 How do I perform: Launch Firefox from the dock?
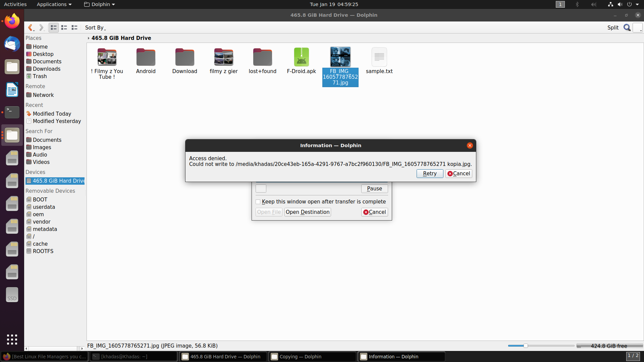coord(12,21)
